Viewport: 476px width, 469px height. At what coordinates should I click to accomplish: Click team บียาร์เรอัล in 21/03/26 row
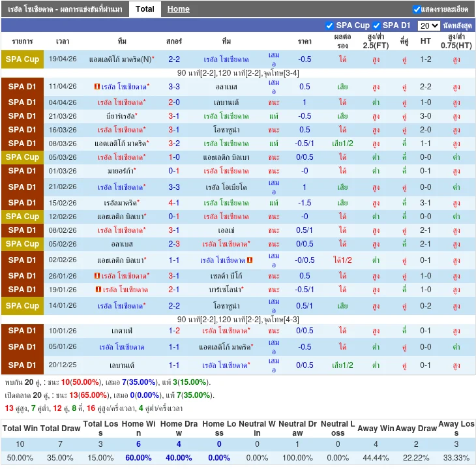[x=121, y=116]
